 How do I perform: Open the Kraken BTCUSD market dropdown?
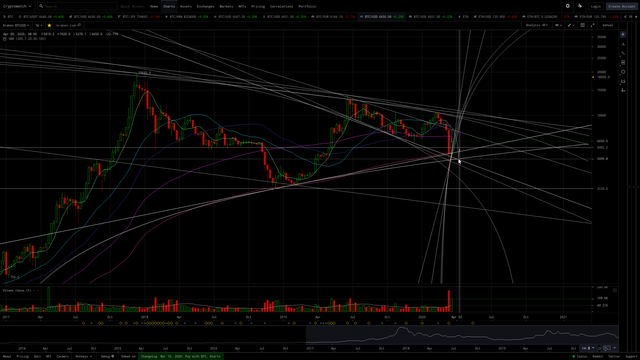(16, 25)
